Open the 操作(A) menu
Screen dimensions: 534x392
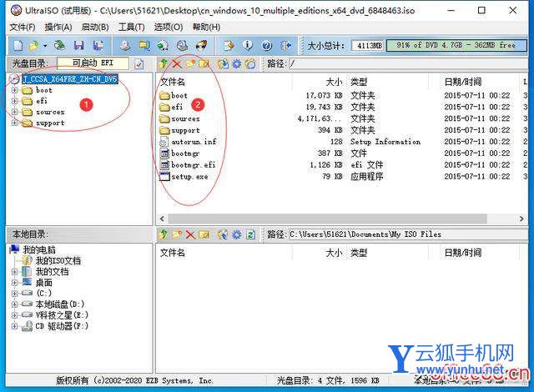coord(58,27)
